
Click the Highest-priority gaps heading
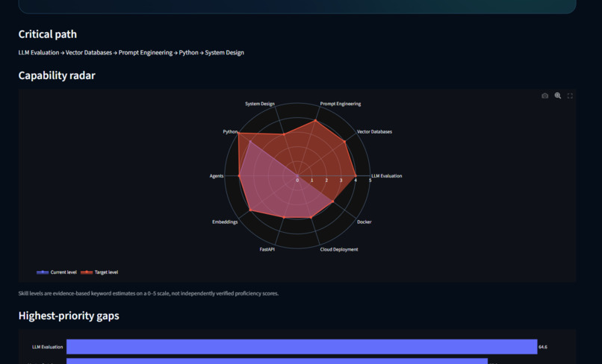[69, 316]
